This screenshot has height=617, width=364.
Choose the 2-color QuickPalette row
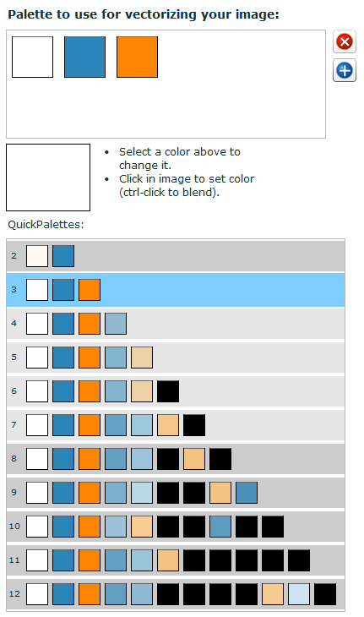click(x=176, y=256)
